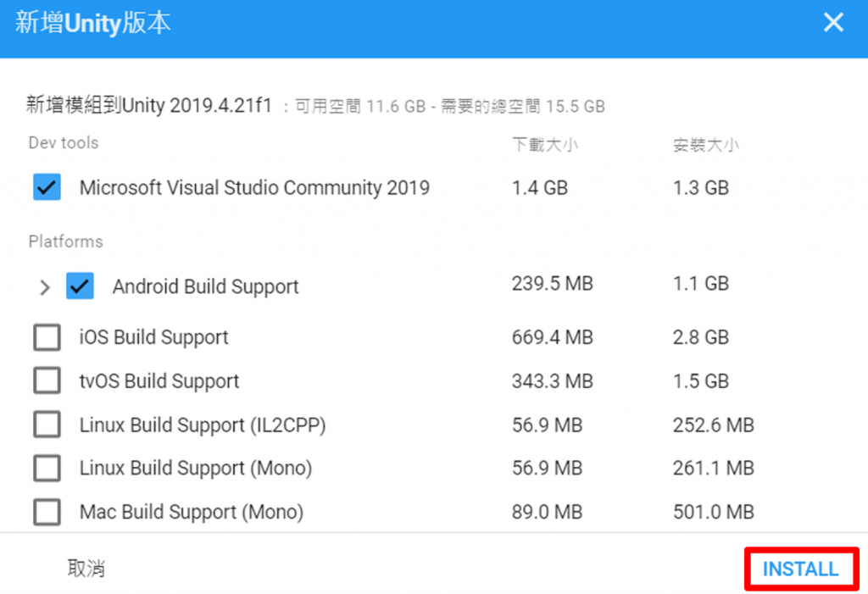Click the 1.3 GB install size value

(x=701, y=187)
